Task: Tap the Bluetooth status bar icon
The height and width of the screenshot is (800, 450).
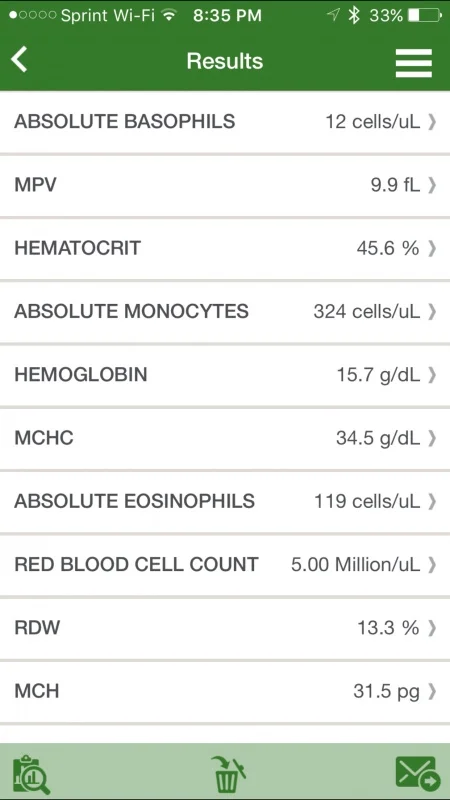Action: (x=354, y=16)
